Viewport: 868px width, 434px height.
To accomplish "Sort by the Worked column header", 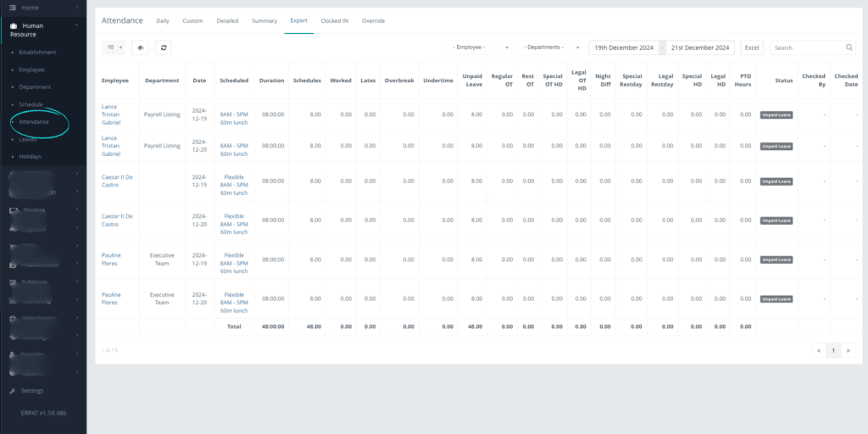I will 341,81.
